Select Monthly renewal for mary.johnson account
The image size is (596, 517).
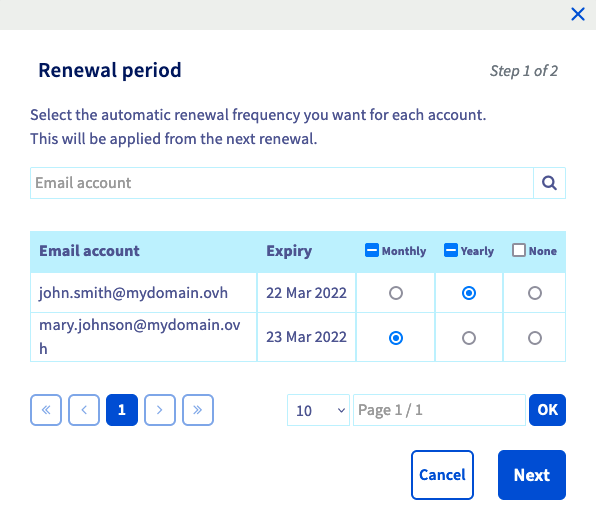coord(396,338)
